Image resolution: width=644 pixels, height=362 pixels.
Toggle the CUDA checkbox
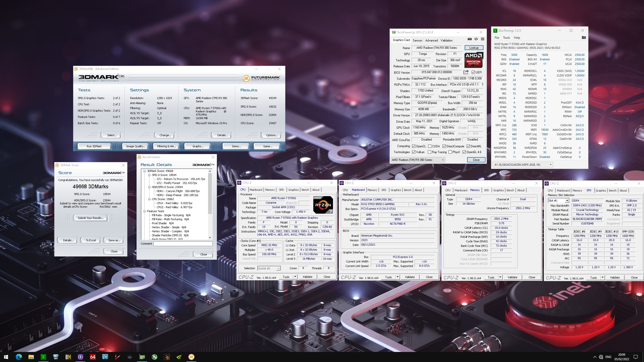point(430,146)
